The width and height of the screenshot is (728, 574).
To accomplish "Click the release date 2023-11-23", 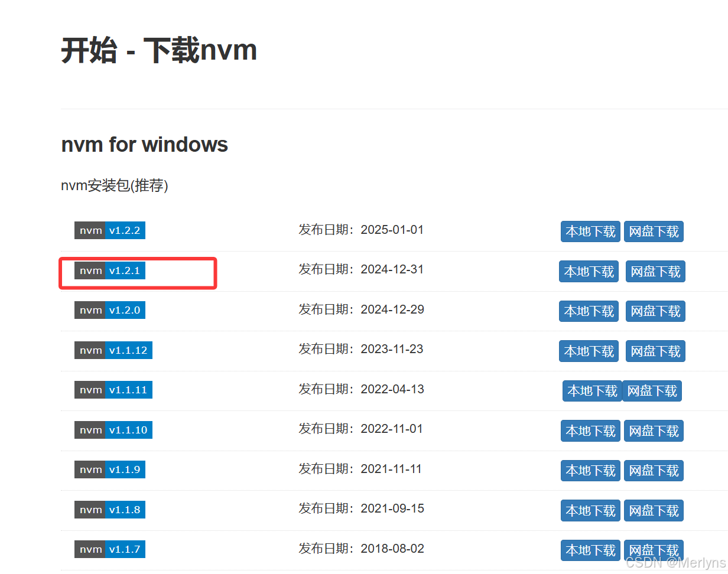I will point(392,349).
